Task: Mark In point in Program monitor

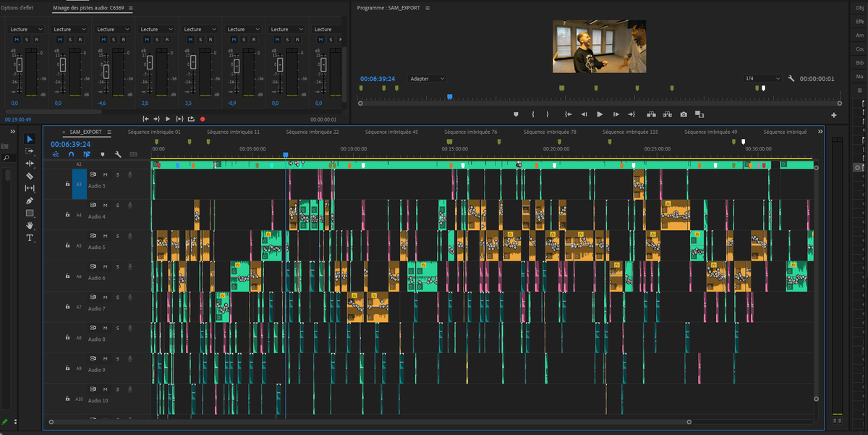Action: (x=533, y=114)
